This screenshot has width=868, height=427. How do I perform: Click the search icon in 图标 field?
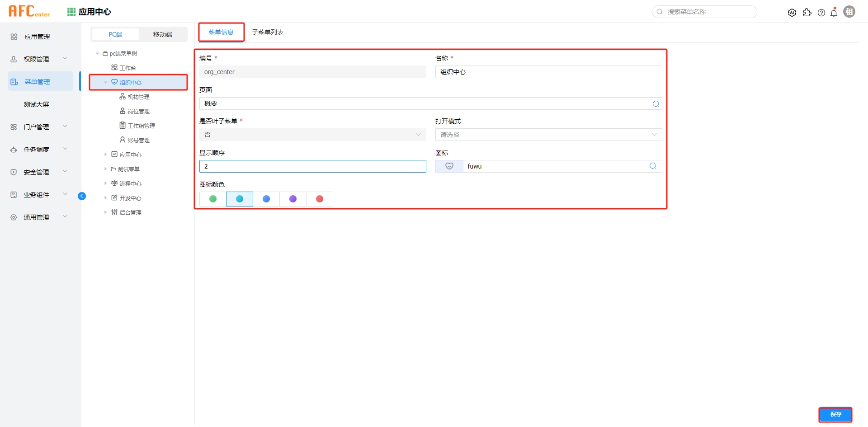[653, 166]
